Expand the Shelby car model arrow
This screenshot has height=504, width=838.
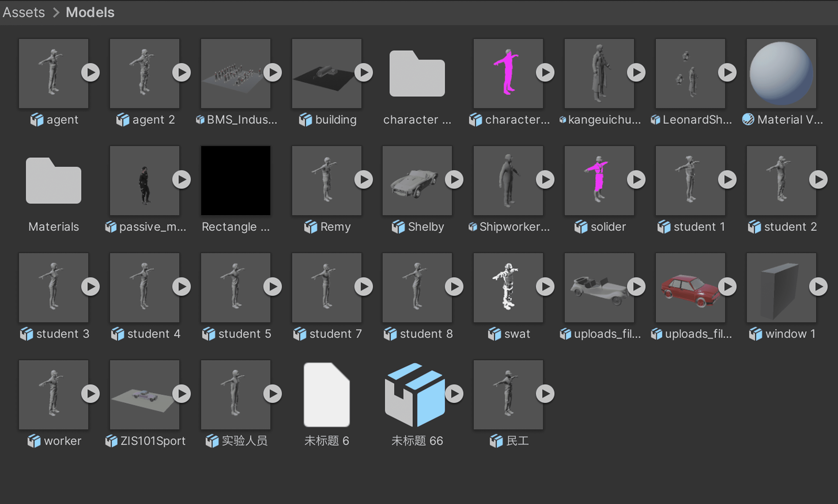[455, 179]
